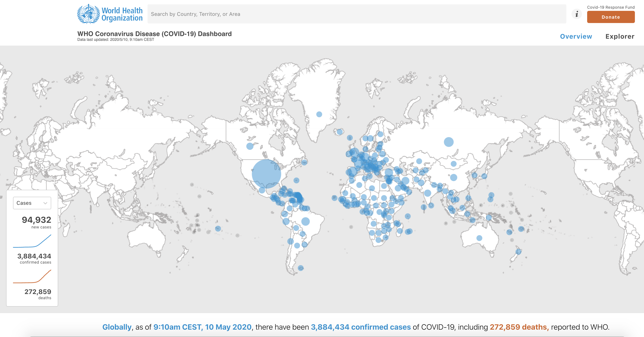Focus the country search input field

point(356,14)
